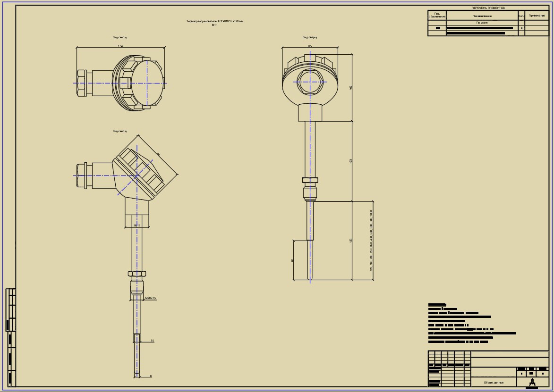554x392 pixels.
Task: Click the compass logo in the title block
Action: [x=533, y=382]
